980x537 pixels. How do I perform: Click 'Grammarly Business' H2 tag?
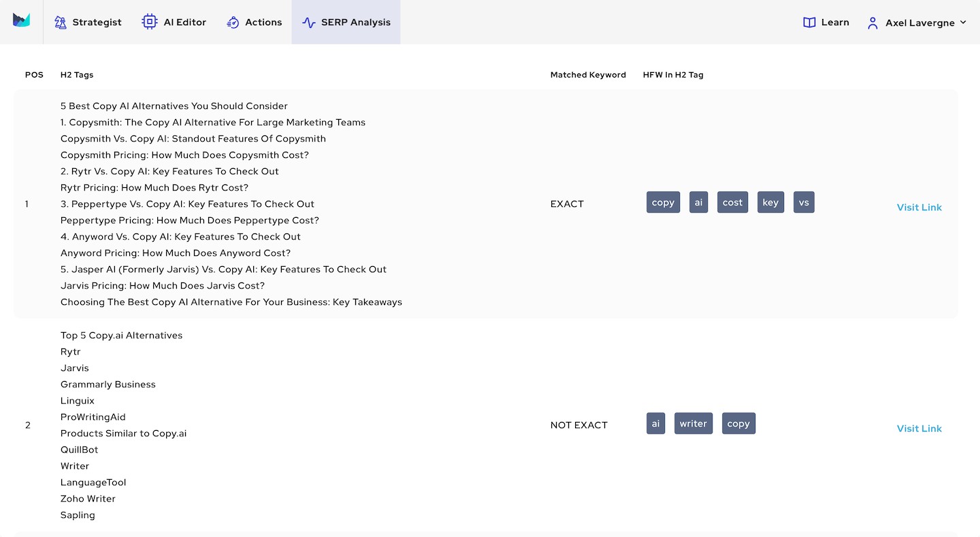click(x=108, y=385)
